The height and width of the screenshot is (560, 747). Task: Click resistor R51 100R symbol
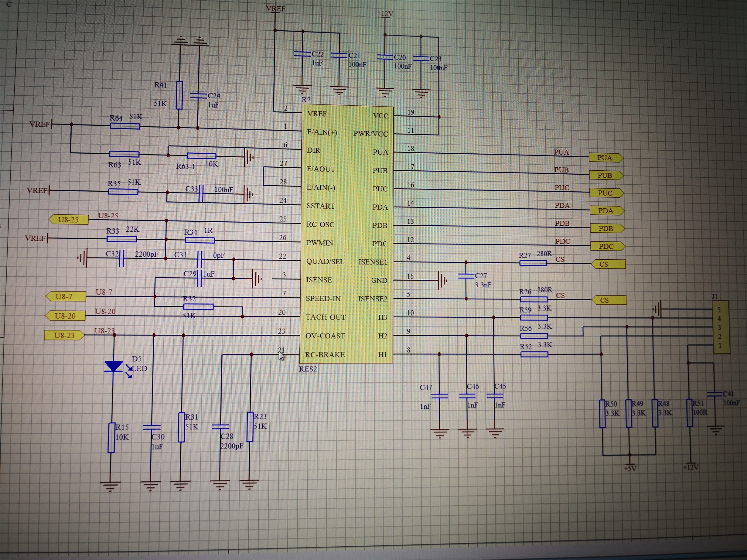point(689,413)
